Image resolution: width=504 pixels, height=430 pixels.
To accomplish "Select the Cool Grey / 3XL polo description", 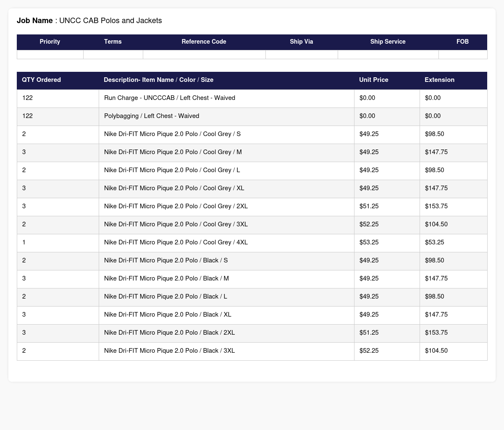I will click(x=176, y=224).
